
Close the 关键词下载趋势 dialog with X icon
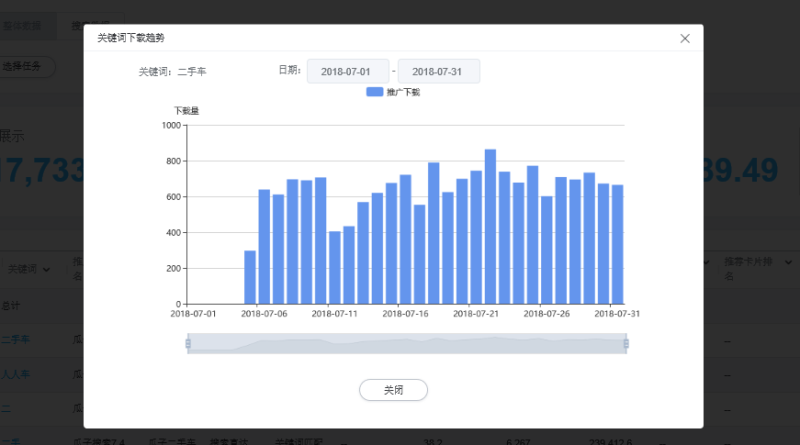[x=685, y=38]
